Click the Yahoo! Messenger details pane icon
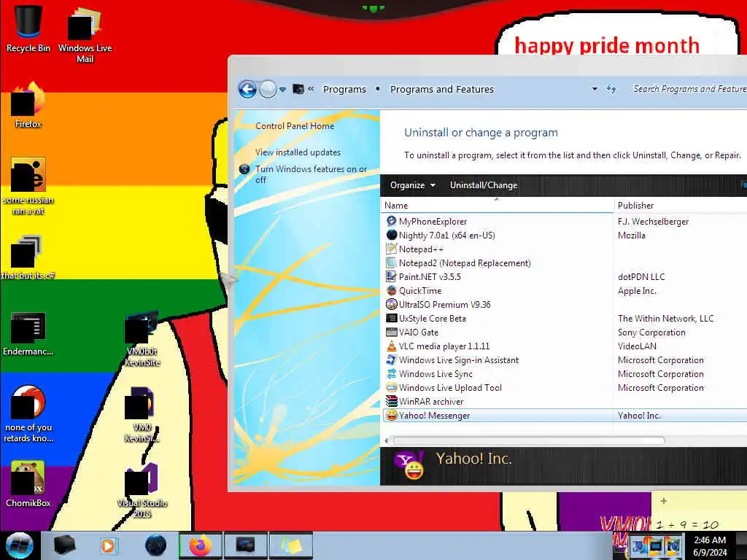This screenshot has width=747, height=560. 409,464
